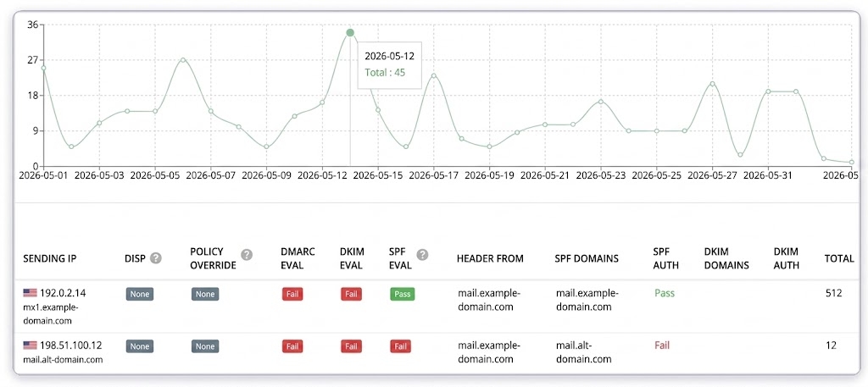The width and height of the screenshot is (868, 387).
Task: Click DISP None badge in 192.0.2.14 row
Action: coord(140,294)
